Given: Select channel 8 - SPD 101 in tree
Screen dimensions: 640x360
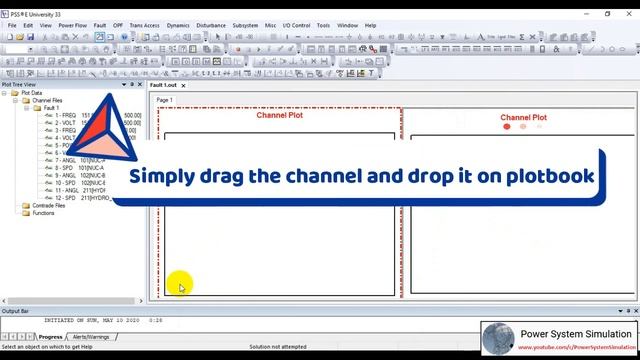Looking at the screenshot, I should tap(80, 168).
